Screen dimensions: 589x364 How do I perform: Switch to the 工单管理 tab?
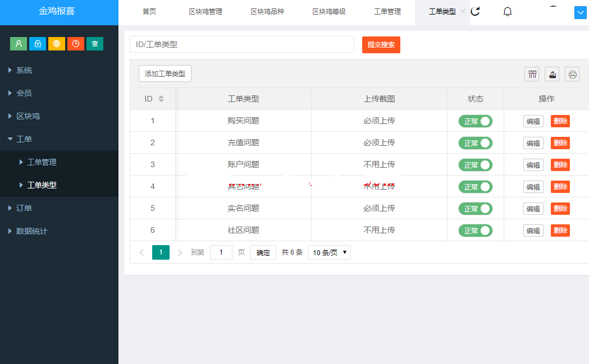coord(387,12)
